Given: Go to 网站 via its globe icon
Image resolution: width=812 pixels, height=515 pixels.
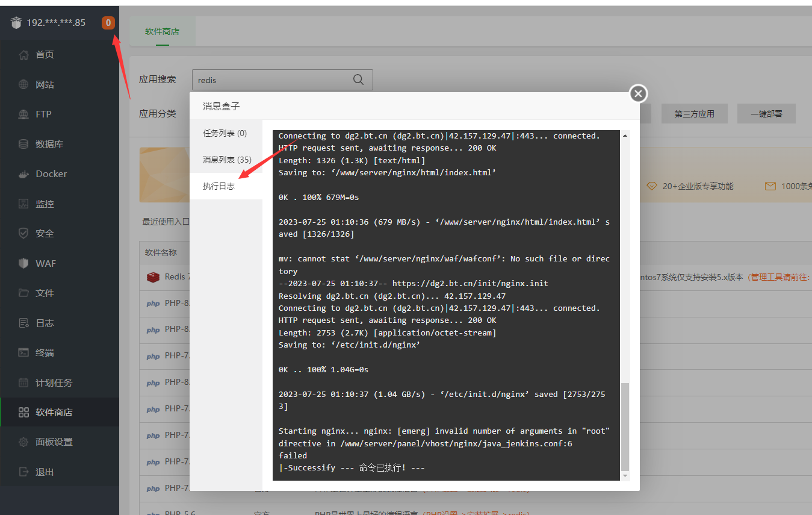Looking at the screenshot, I should (x=23, y=85).
